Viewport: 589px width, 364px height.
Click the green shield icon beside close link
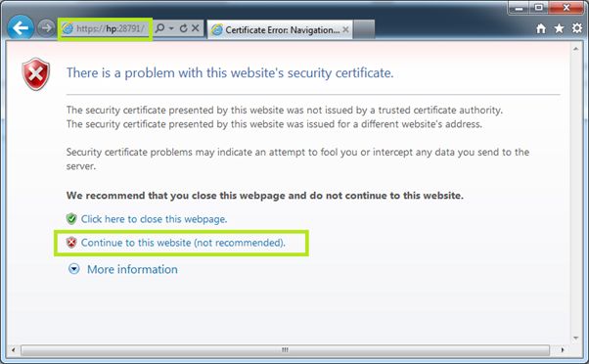71,218
